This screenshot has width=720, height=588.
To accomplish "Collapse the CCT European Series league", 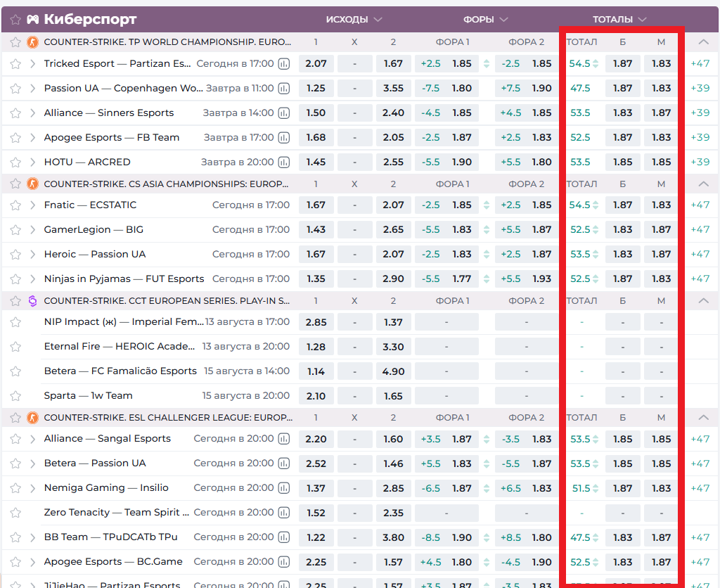I will click(x=703, y=301).
